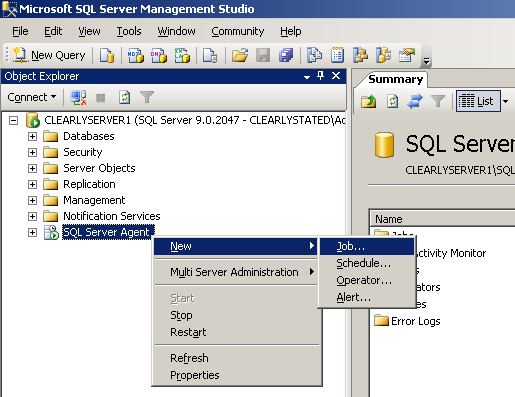Viewport: 515px width, 397px height.
Task: Open the Error Logs folder in Summary
Action: click(x=407, y=321)
